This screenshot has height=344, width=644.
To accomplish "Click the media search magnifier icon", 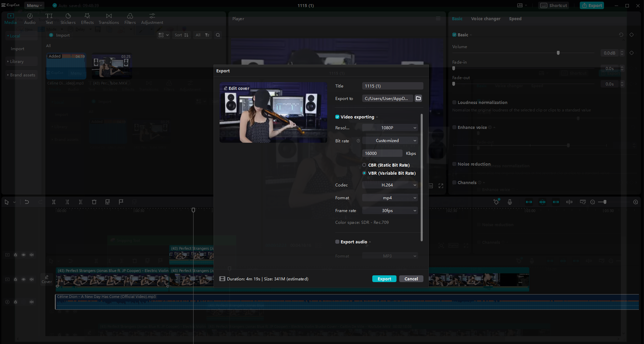I will tap(218, 35).
